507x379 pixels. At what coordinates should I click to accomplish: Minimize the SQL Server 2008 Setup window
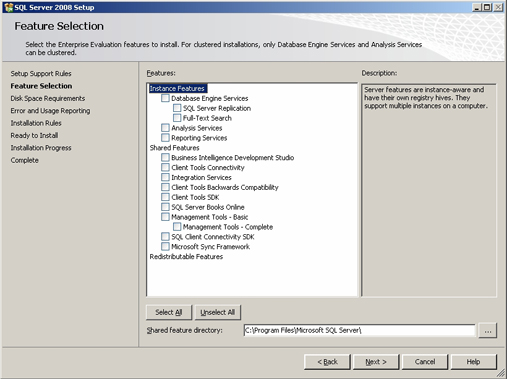coord(477,7)
